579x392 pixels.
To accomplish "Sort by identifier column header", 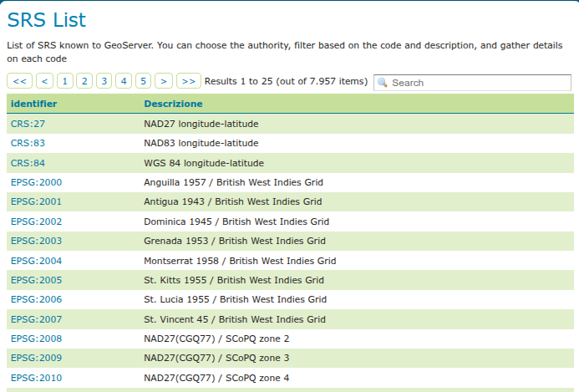I will point(33,104).
